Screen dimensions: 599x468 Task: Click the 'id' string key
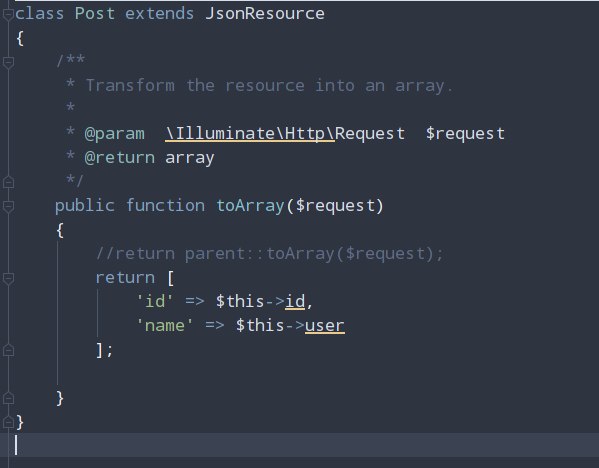pyautogui.click(x=155, y=301)
